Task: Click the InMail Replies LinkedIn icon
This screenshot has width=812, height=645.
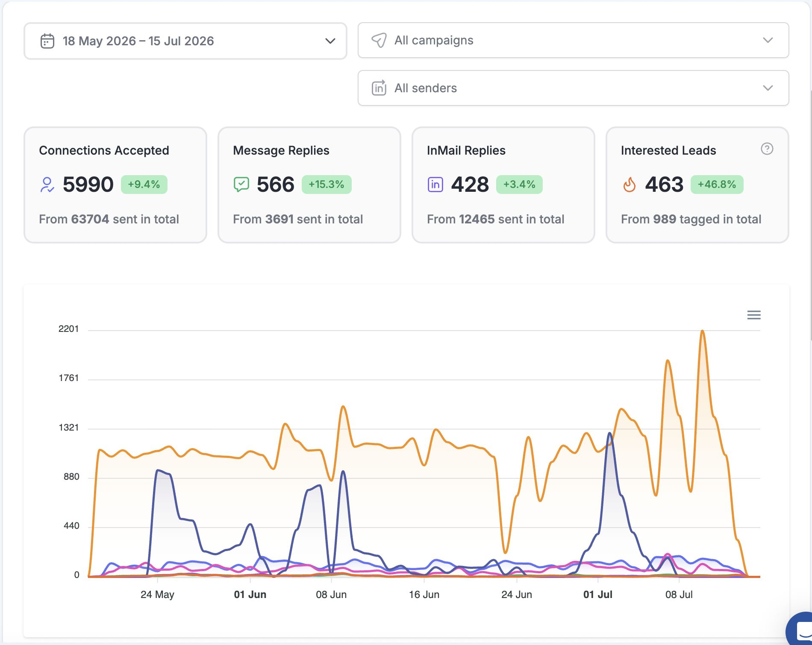Action: click(x=435, y=185)
